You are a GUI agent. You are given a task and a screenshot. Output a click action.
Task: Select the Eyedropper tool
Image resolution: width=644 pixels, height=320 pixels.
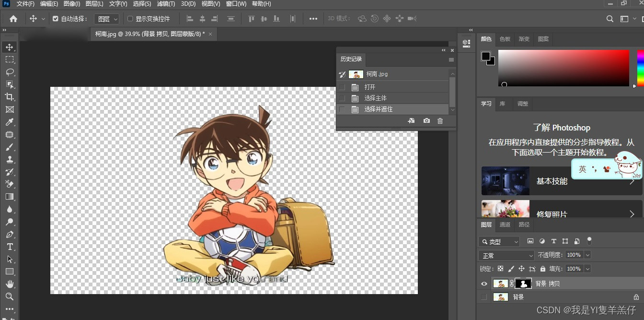pyautogui.click(x=10, y=122)
